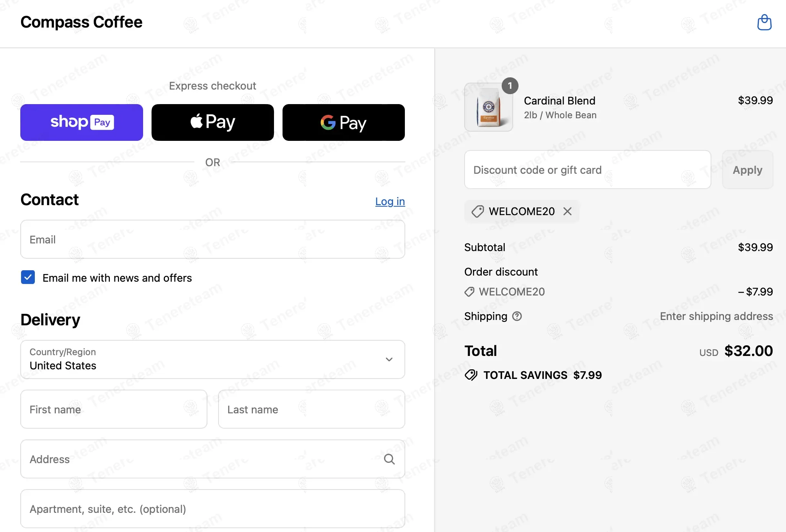
Task: Click the total savings tag icon
Action: [x=471, y=375]
